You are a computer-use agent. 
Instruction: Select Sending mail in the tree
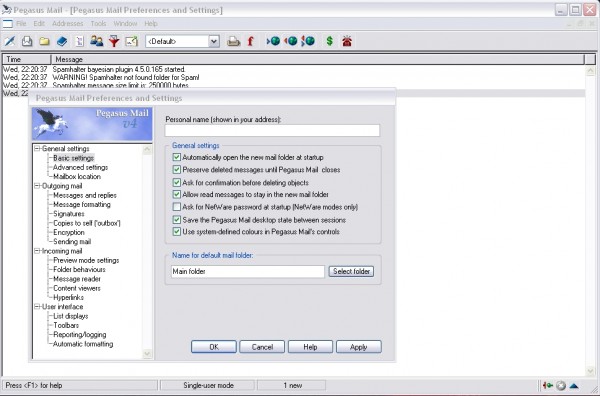point(72,241)
